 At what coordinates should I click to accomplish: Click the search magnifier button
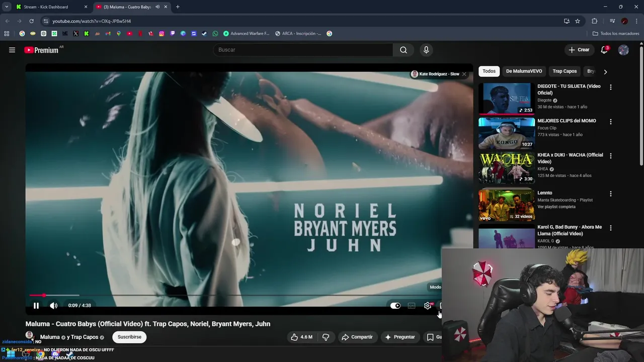[x=404, y=50]
